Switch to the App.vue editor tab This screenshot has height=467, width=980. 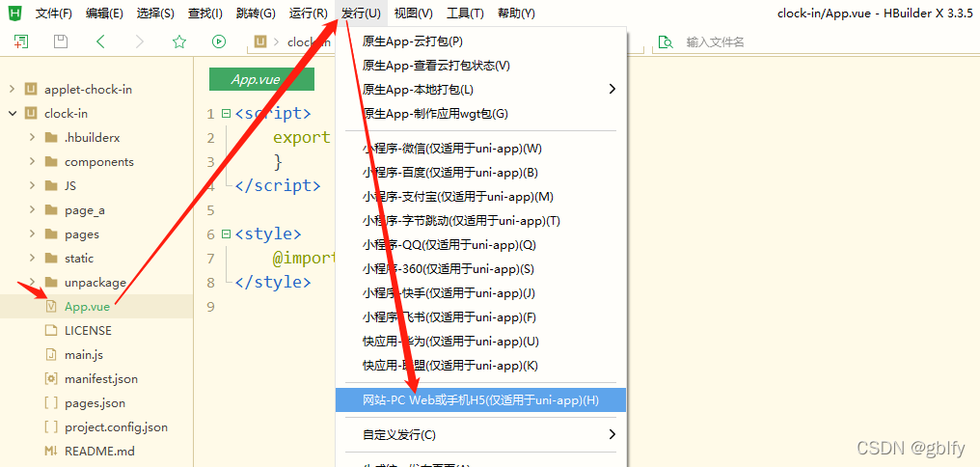pos(261,79)
